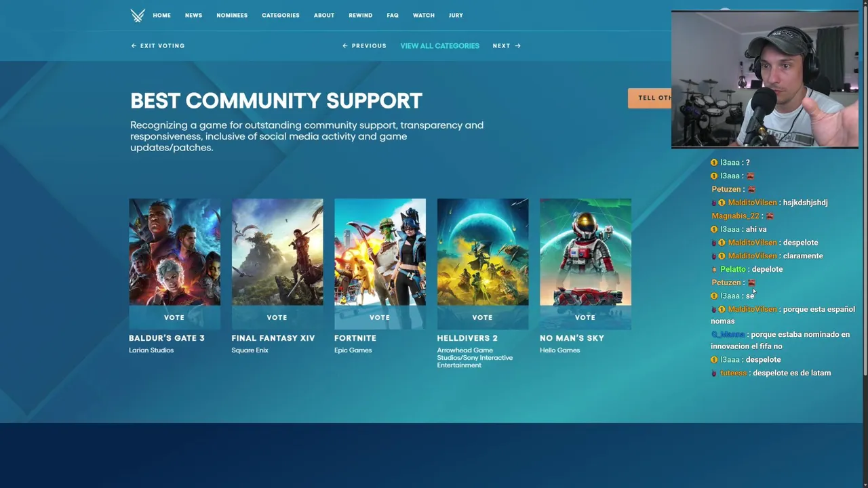Select the Baldur's Gate 3 cover art
Viewport: 868px width, 488px height.
tap(174, 251)
